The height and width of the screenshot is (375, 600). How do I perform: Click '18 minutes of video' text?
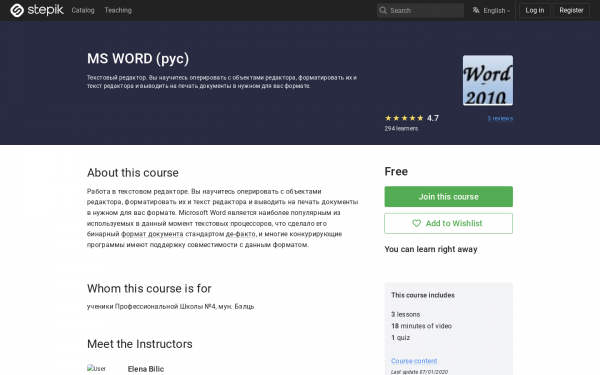pos(421,326)
